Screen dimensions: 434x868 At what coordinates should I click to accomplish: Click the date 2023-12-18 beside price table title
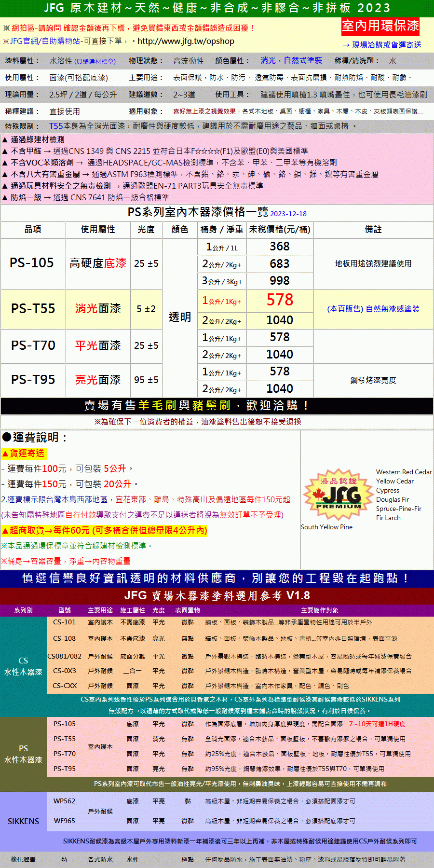[x=288, y=214]
